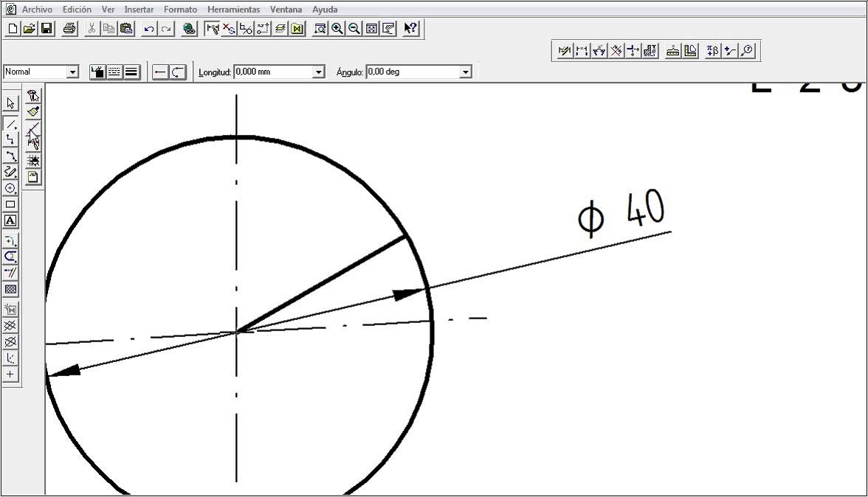Select the Offset curve tool

coord(10,257)
